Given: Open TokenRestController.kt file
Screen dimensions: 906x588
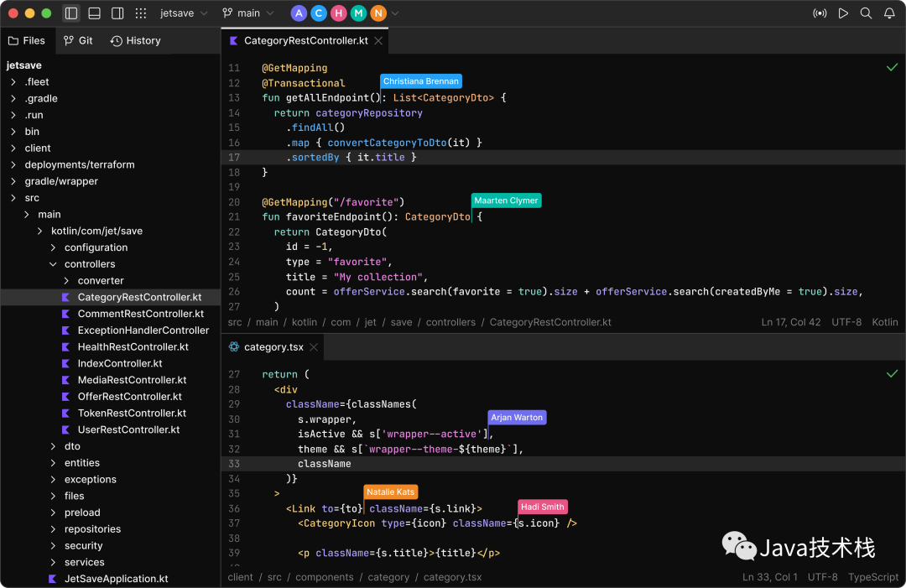Looking at the screenshot, I should 132,413.
